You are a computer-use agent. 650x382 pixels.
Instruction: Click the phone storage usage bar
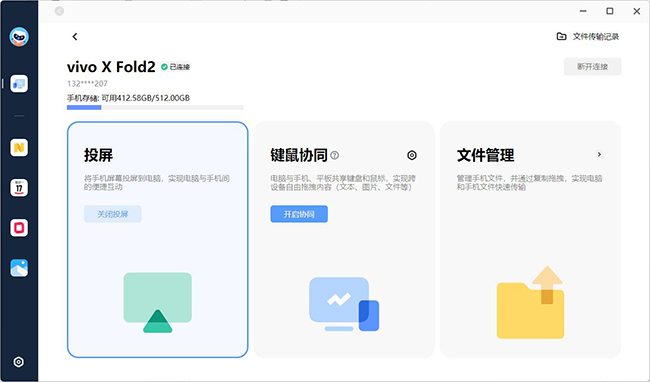155,107
